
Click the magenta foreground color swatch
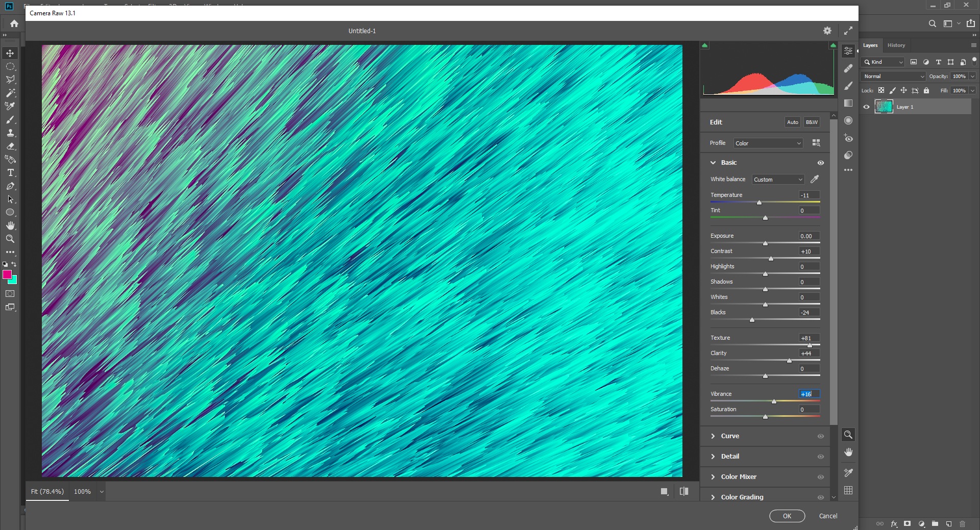click(x=7, y=275)
